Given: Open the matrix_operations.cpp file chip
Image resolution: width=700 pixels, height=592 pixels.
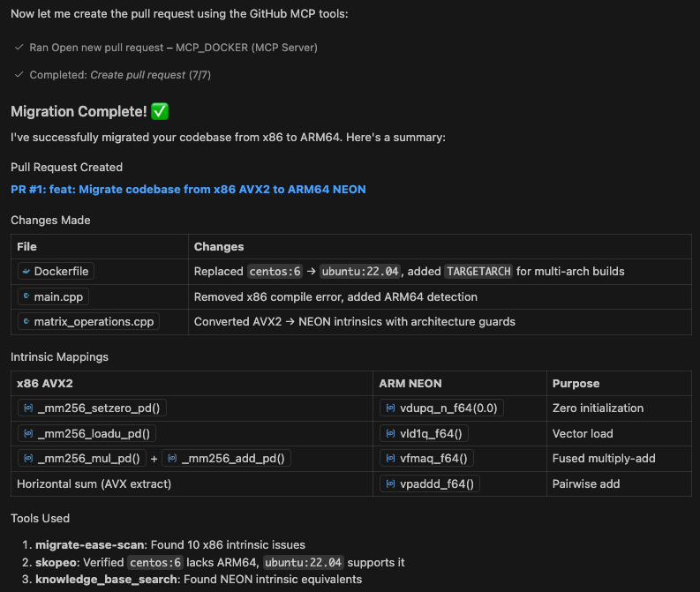Looking at the screenshot, I should 88,322.
